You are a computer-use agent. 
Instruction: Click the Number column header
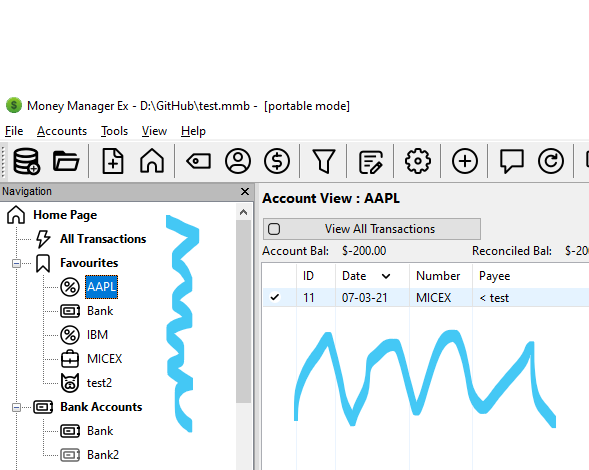point(441,276)
